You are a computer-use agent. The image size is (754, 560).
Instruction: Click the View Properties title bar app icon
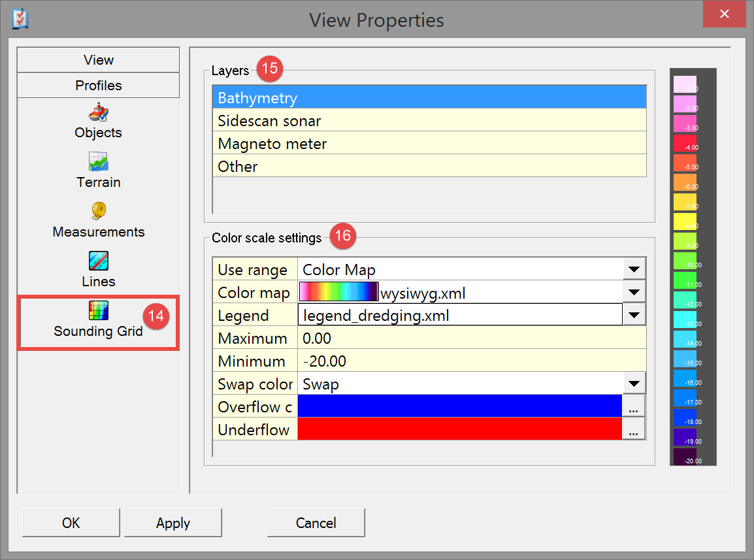click(20, 19)
